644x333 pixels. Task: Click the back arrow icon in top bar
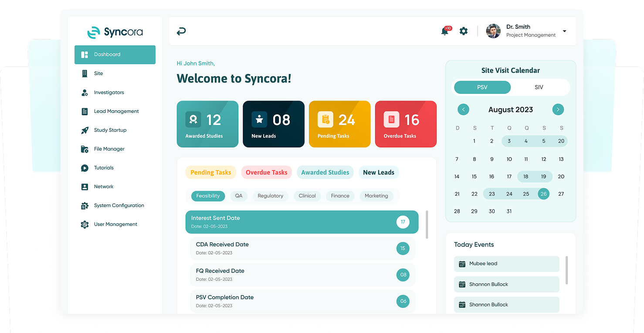[181, 31]
